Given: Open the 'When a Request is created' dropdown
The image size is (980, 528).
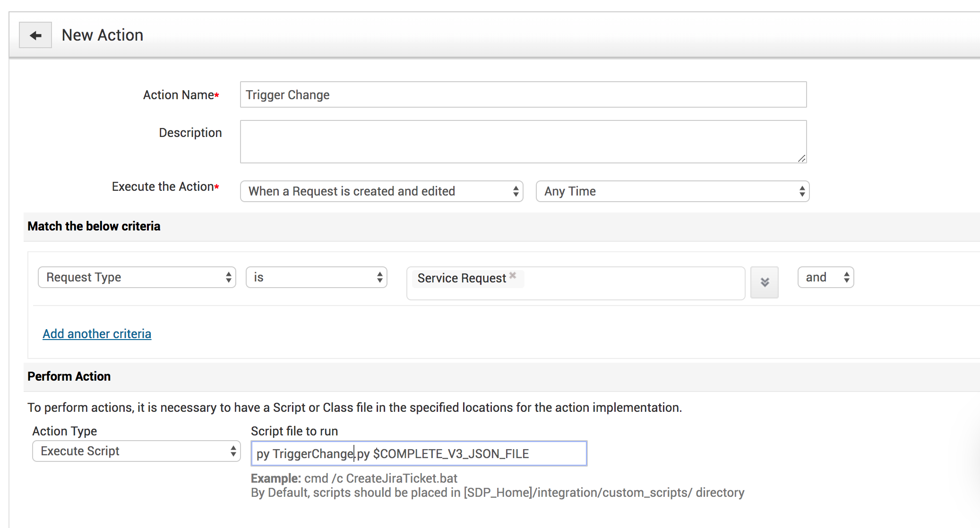Looking at the screenshot, I should point(381,191).
